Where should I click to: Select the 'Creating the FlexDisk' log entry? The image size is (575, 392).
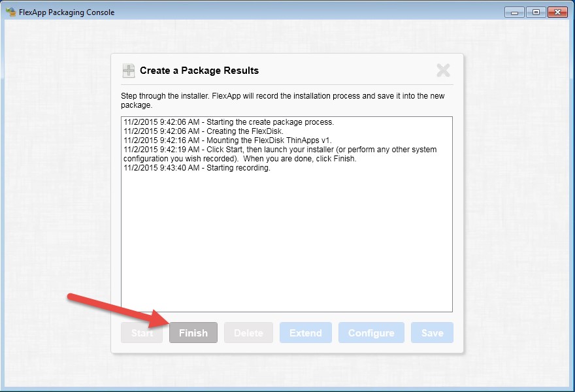tap(203, 131)
